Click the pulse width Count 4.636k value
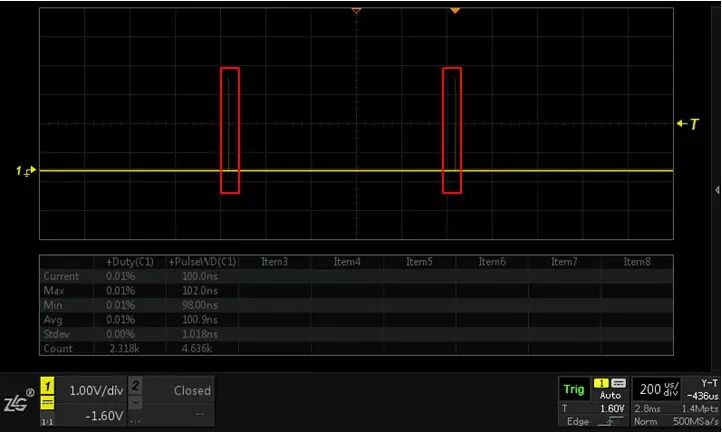Image resolution: width=722 pixels, height=433 pixels. 197,349
